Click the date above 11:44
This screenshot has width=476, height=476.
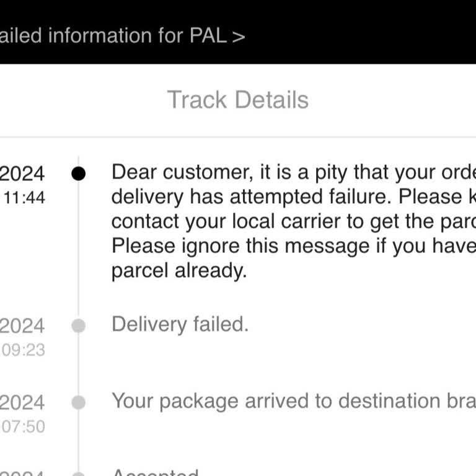tap(22, 174)
